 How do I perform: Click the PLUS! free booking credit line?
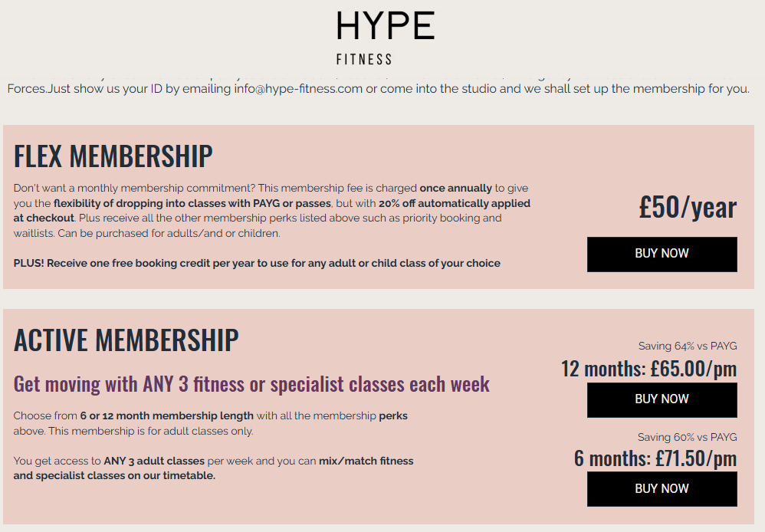click(x=257, y=264)
